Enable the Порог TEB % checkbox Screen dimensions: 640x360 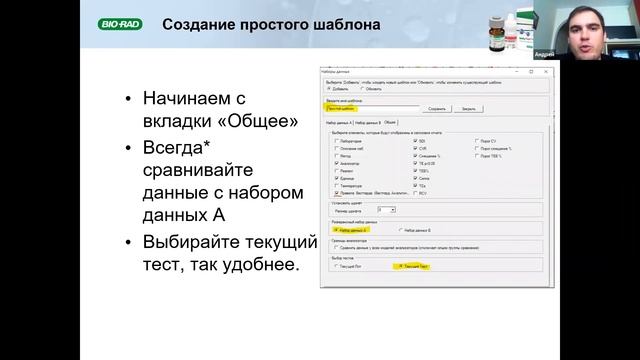(x=477, y=156)
